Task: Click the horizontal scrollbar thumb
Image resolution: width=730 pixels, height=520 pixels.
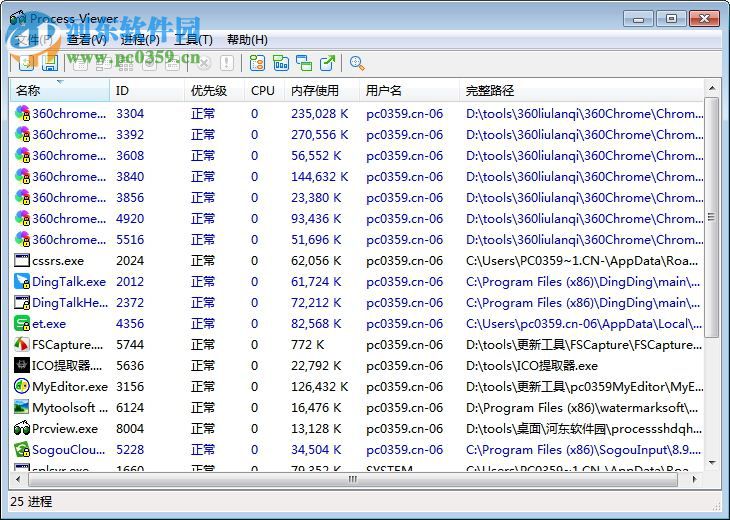Action: tap(353, 479)
